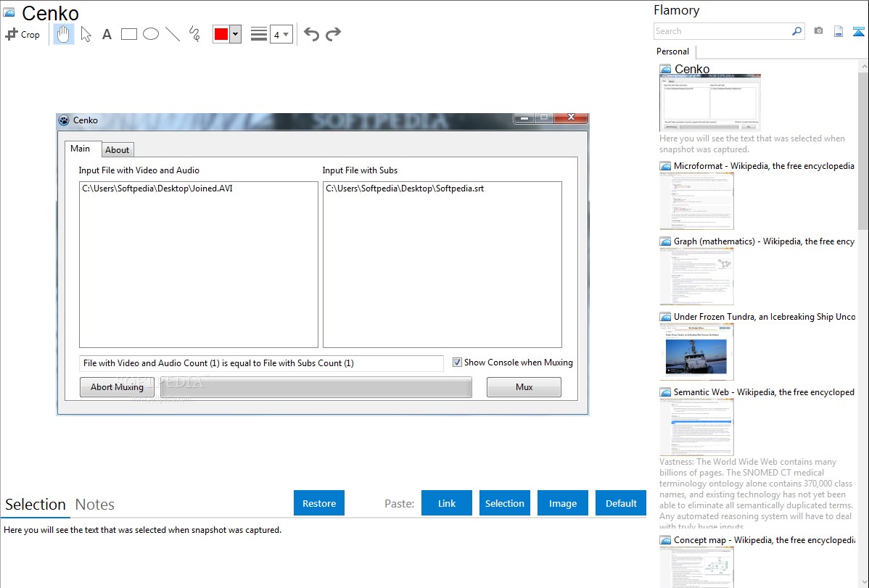Click the Mux button
The height and width of the screenshot is (588, 869).
524,387
